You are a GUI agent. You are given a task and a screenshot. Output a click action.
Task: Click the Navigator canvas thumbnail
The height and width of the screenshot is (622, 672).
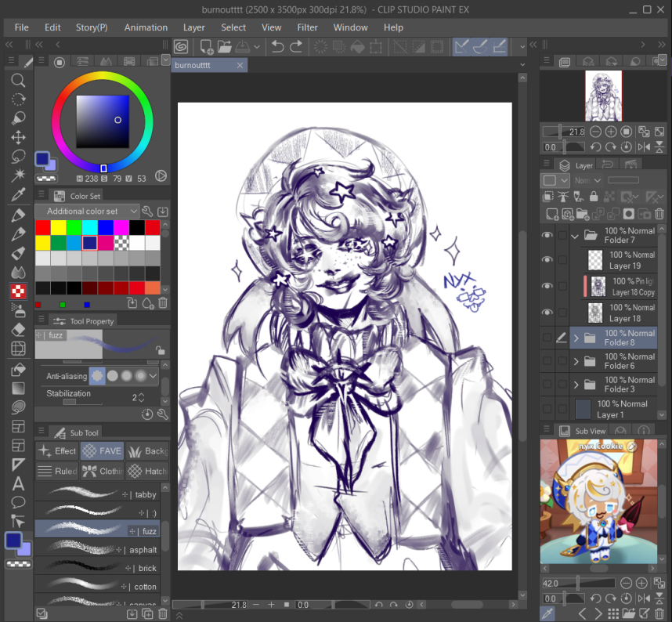(x=603, y=96)
